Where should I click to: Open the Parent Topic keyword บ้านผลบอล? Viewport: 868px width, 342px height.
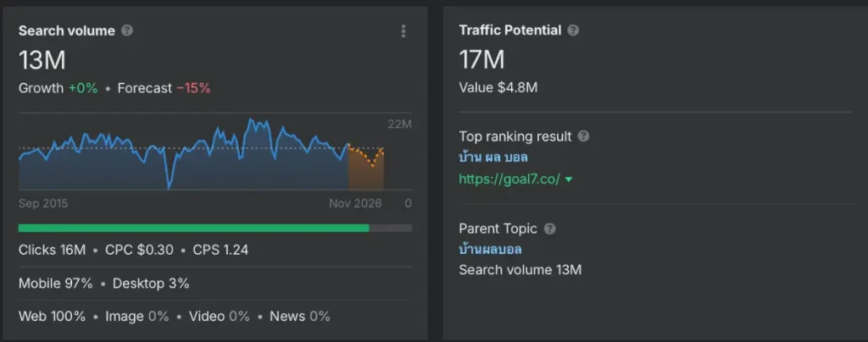coord(490,250)
